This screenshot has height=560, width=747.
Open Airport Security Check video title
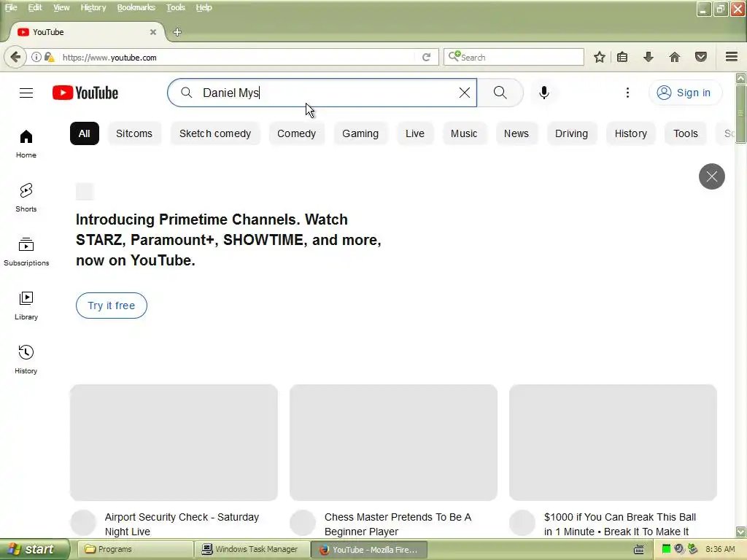pyautogui.click(x=182, y=524)
